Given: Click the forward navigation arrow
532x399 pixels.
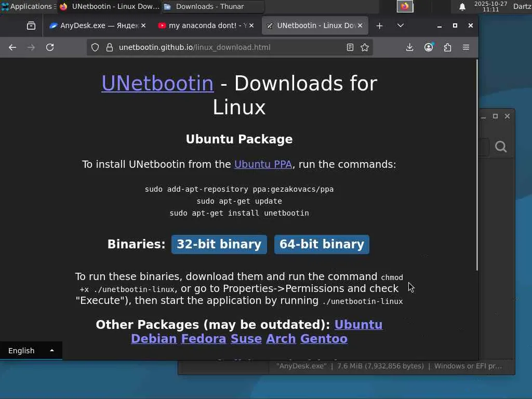Looking at the screenshot, I should (x=31, y=47).
